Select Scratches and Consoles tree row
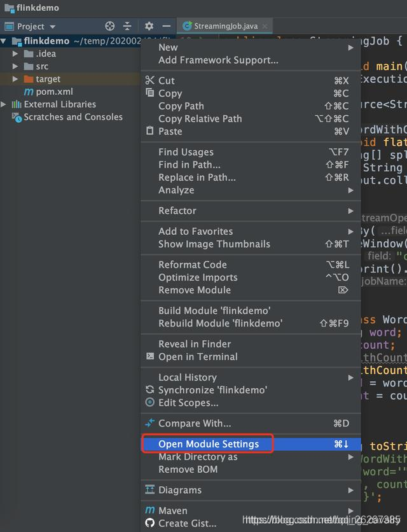The width and height of the screenshot is (407, 532). coord(70,117)
